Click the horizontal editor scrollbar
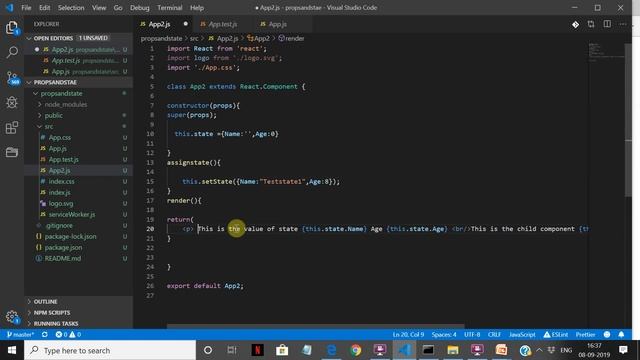The image size is (640, 360). [x=315, y=326]
